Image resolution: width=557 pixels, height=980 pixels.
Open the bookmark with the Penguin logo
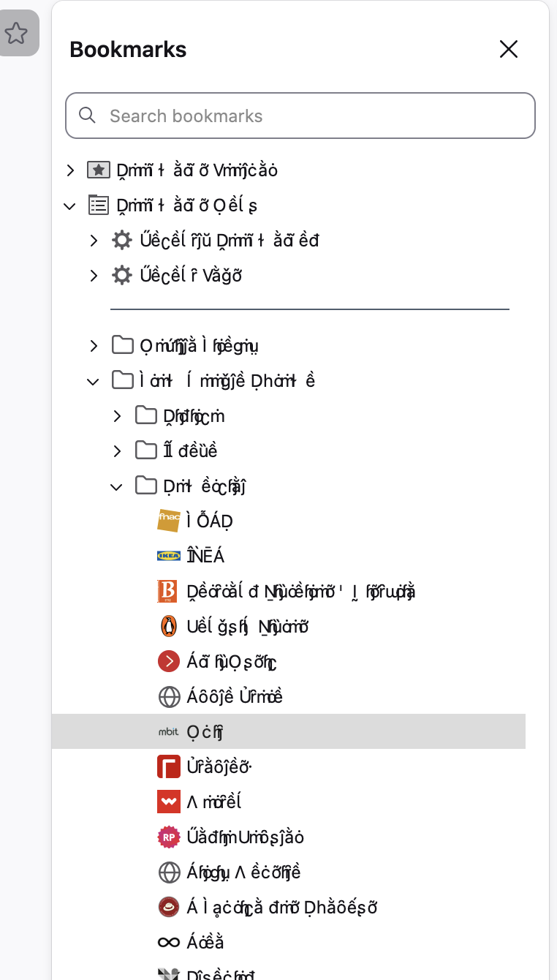248,626
